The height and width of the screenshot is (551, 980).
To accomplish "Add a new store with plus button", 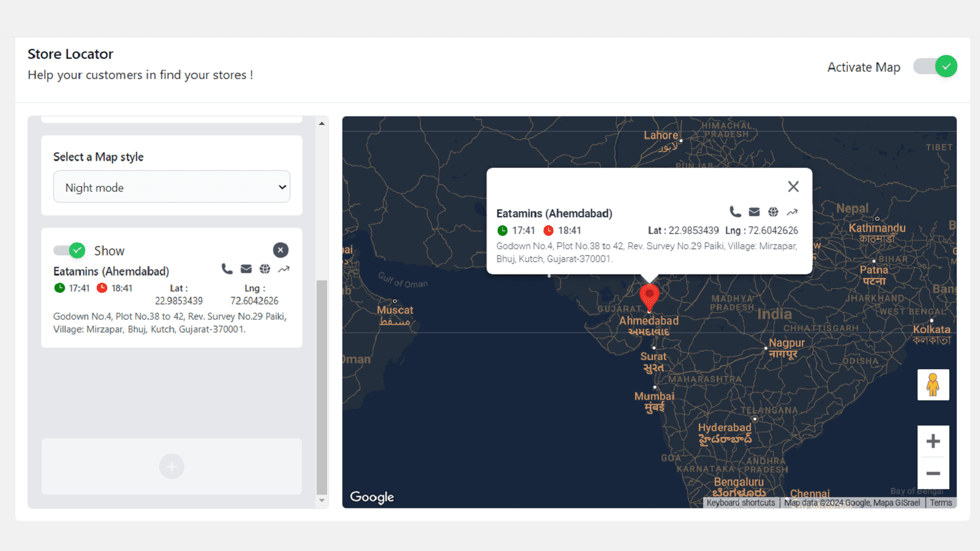I will click(171, 467).
